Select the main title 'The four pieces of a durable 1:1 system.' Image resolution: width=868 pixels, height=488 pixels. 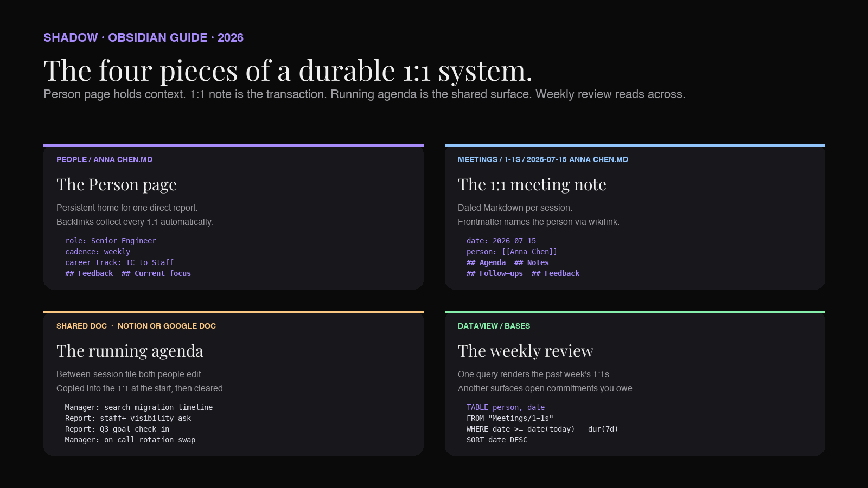click(288, 70)
